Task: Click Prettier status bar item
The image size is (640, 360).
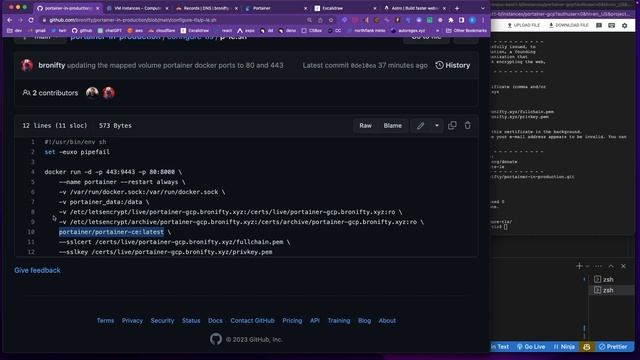Action: pos(613,347)
